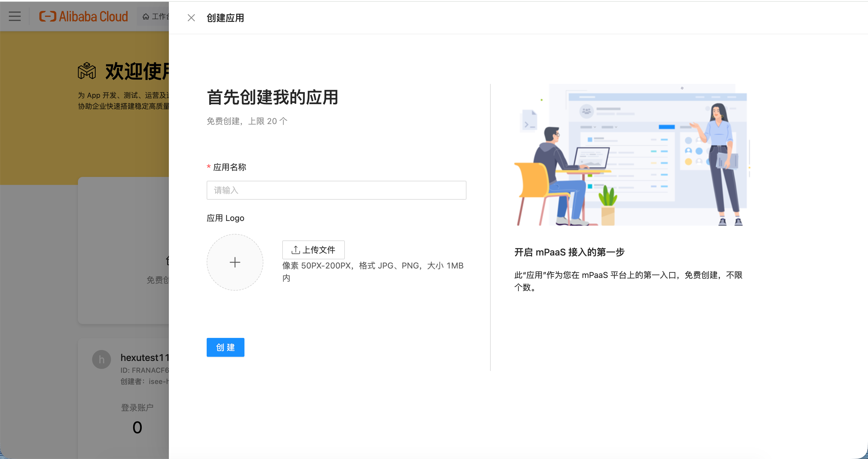868x459 pixels.
Task: Click the gray 'h' avatar of hexutest11
Action: click(102, 359)
